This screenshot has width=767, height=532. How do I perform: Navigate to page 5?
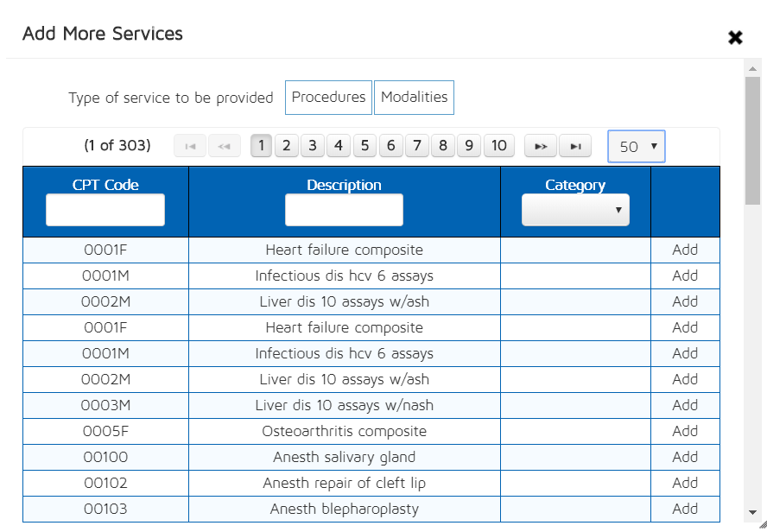pos(364,145)
